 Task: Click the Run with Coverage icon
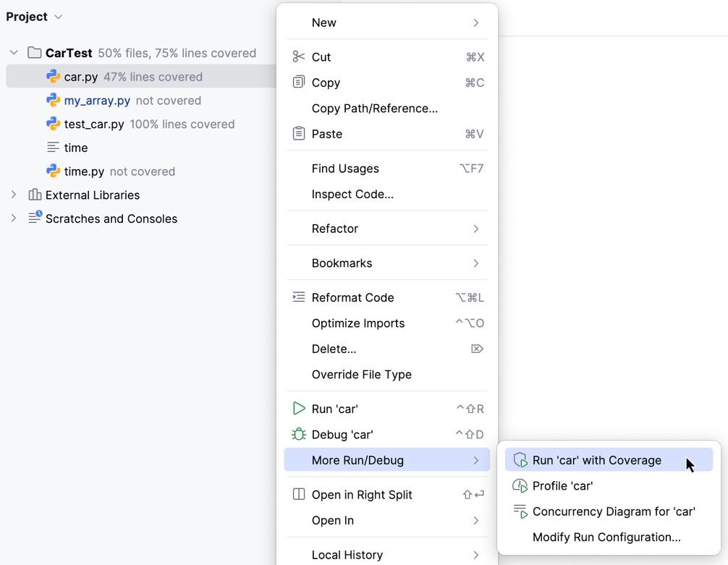click(x=520, y=459)
